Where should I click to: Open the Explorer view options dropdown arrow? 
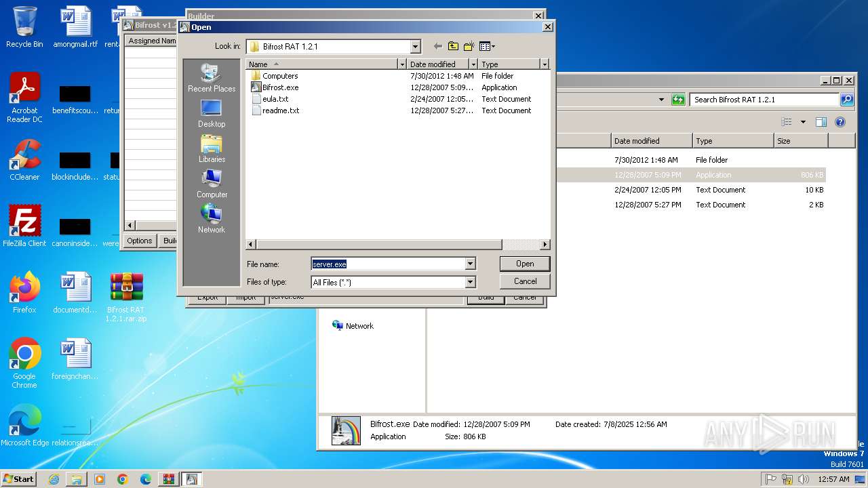click(x=803, y=122)
